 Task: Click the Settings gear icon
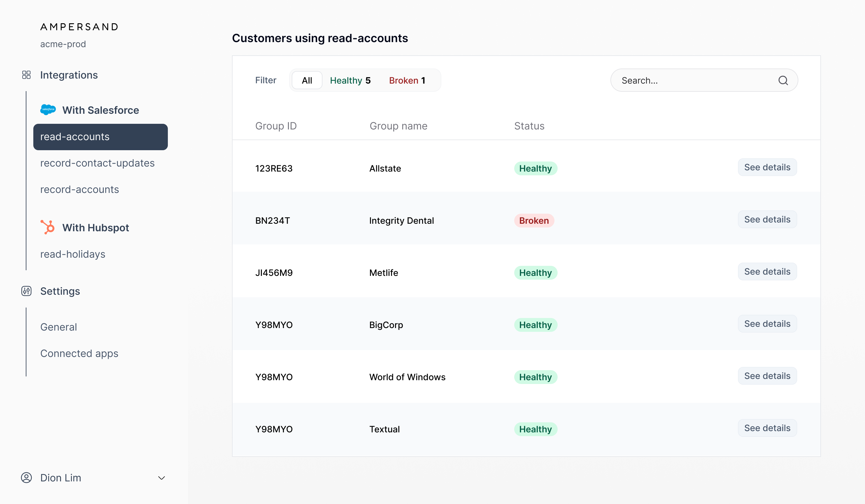coord(26,291)
